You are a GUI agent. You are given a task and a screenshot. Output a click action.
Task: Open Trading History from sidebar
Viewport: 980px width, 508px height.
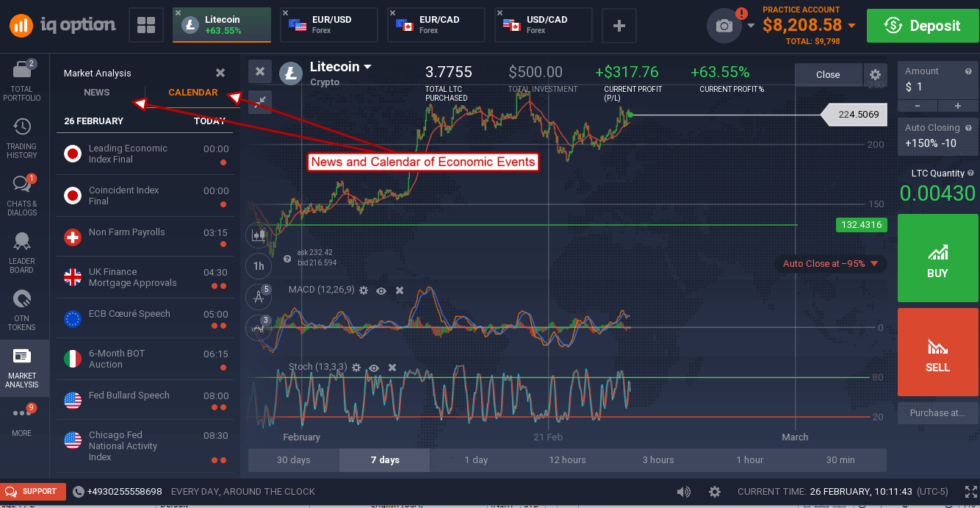[22, 138]
